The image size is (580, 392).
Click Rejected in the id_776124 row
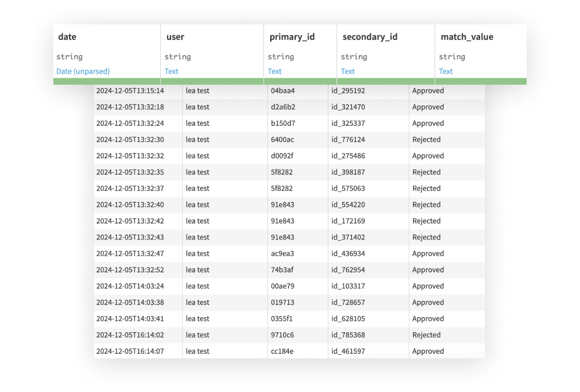pyautogui.click(x=426, y=140)
